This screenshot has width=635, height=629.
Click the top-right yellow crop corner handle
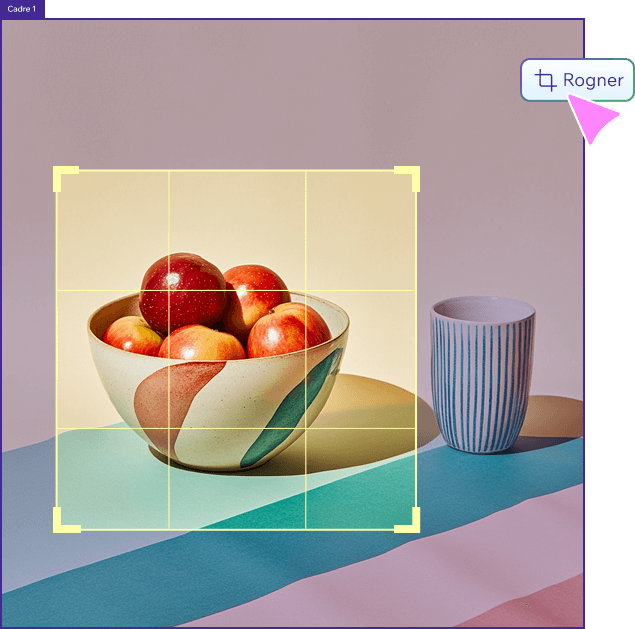click(x=409, y=176)
